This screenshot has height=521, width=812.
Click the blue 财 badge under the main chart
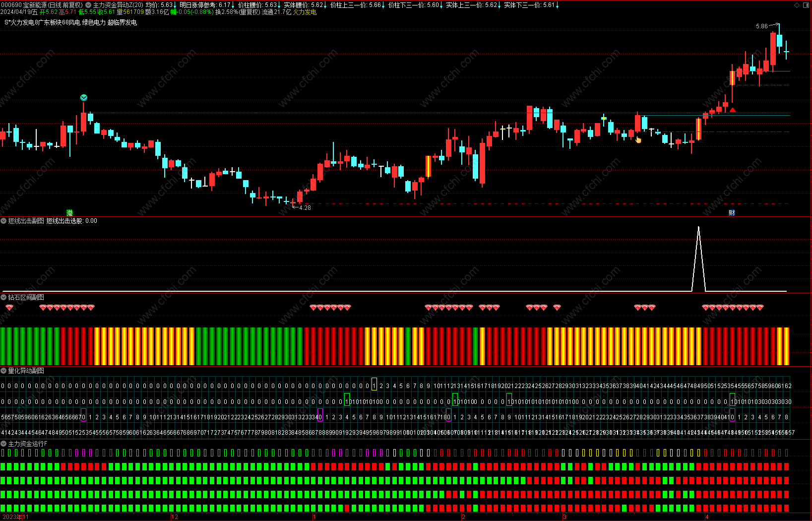[732, 212]
